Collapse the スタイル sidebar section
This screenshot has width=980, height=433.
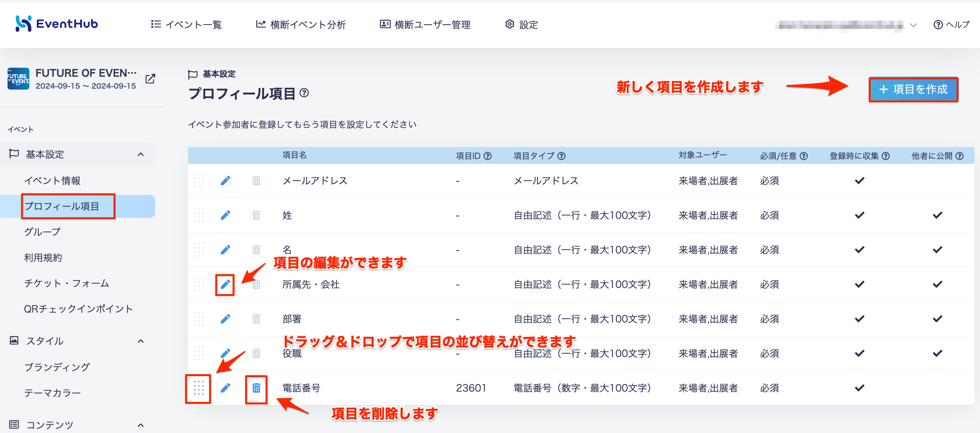click(141, 341)
